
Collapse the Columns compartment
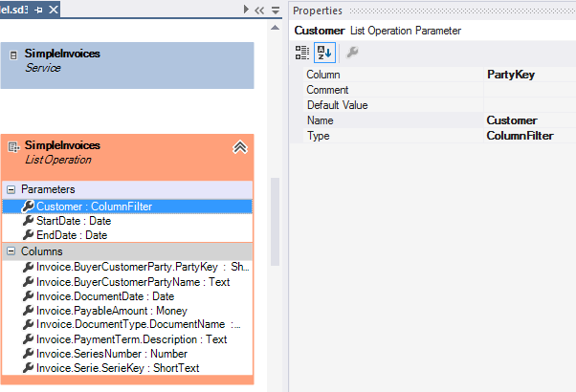click(x=11, y=251)
